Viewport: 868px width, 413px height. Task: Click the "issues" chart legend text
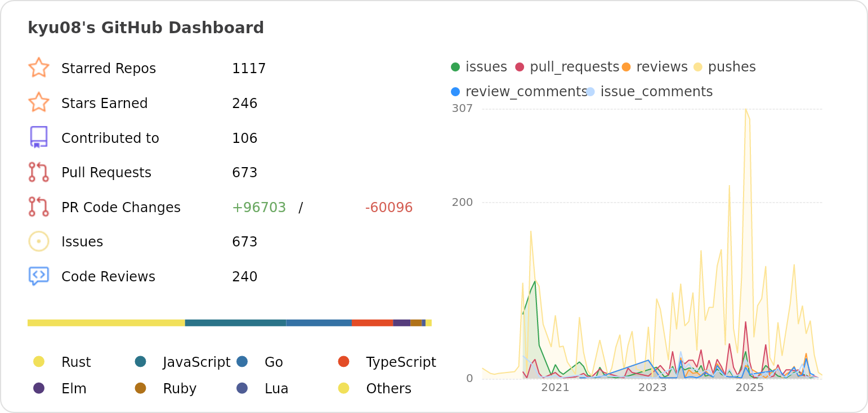486,67
